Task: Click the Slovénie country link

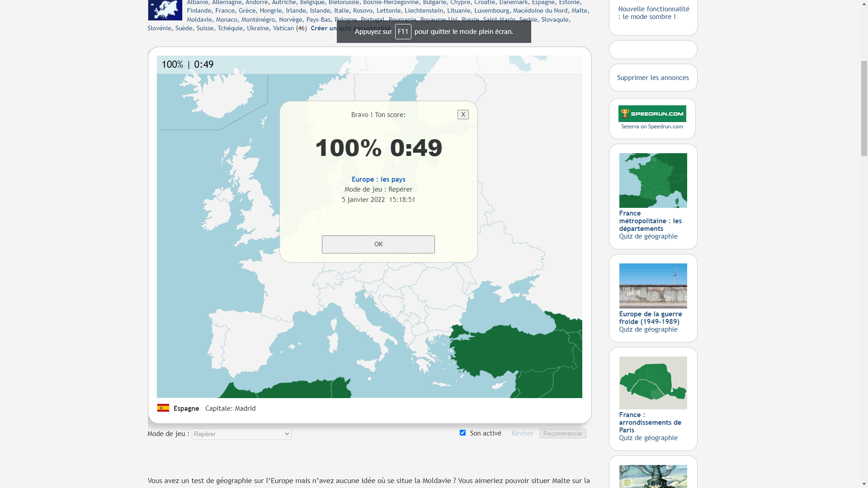Action: tap(159, 28)
